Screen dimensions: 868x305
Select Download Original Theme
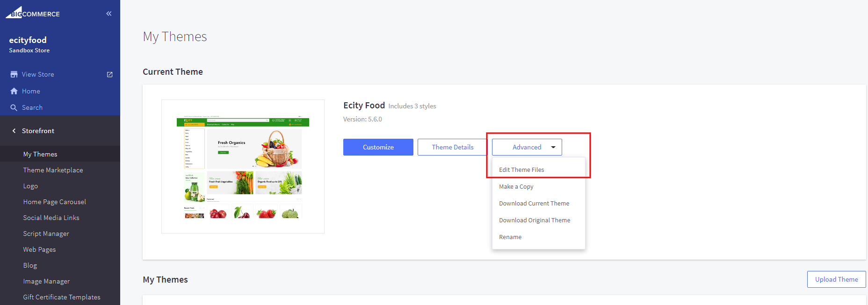pos(534,220)
